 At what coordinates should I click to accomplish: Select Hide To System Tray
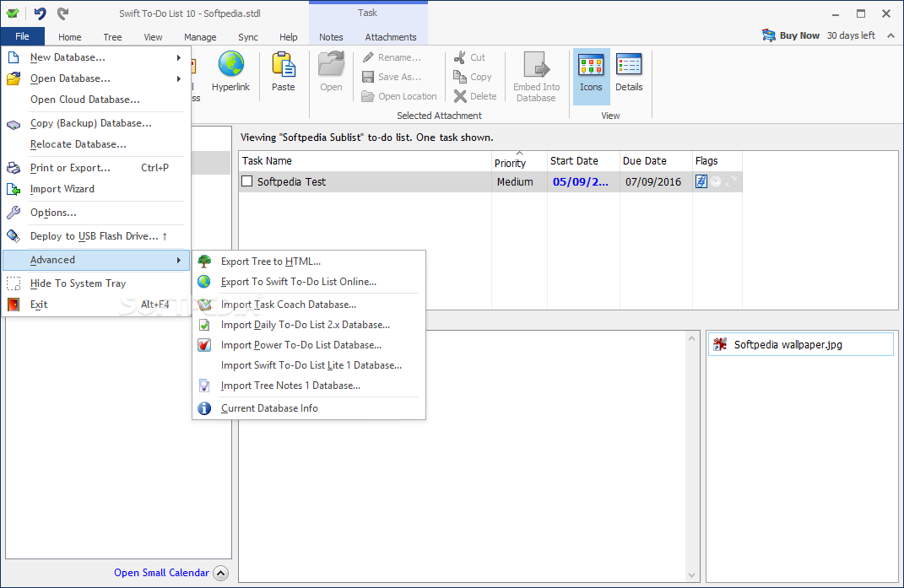[x=95, y=283]
